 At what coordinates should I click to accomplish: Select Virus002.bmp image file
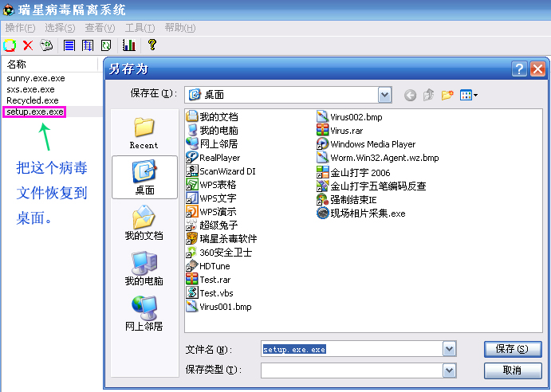[x=349, y=117]
